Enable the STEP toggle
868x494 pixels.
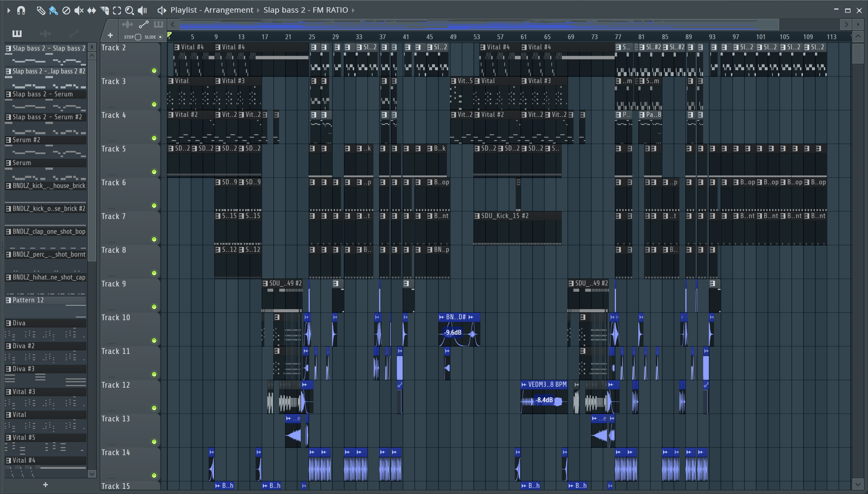(138, 37)
